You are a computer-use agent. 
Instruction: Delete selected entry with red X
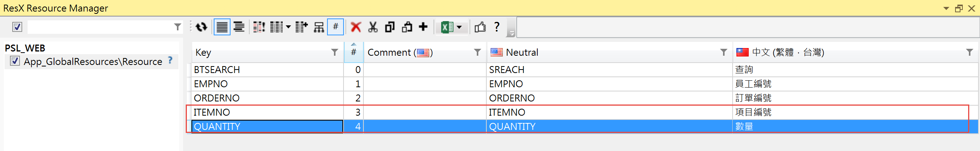pyautogui.click(x=356, y=27)
